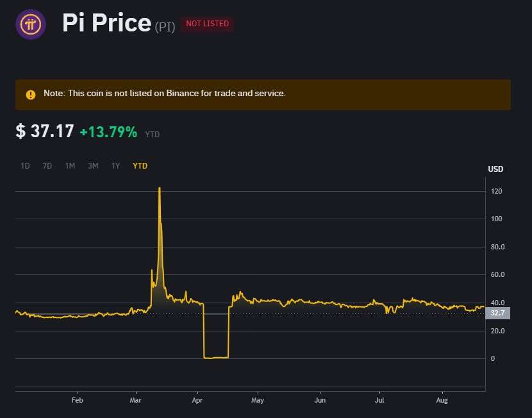Image resolution: width=532 pixels, height=418 pixels.
Task: Click the price spike peak in March
Action: (160, 188)
